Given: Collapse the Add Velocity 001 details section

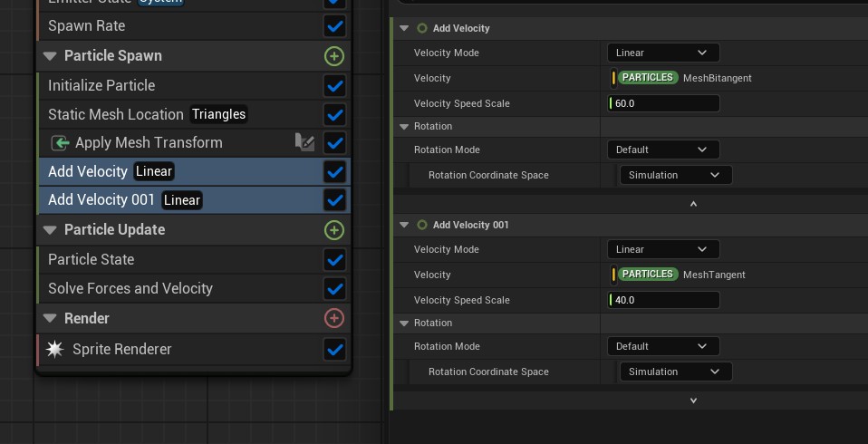Looking at the screenshot, I should pyautogui.click(x=404, y=225).
